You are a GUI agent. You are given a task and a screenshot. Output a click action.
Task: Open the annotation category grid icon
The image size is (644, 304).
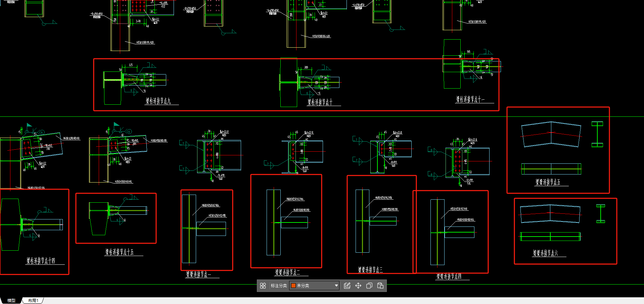click(x=263, y=286)
